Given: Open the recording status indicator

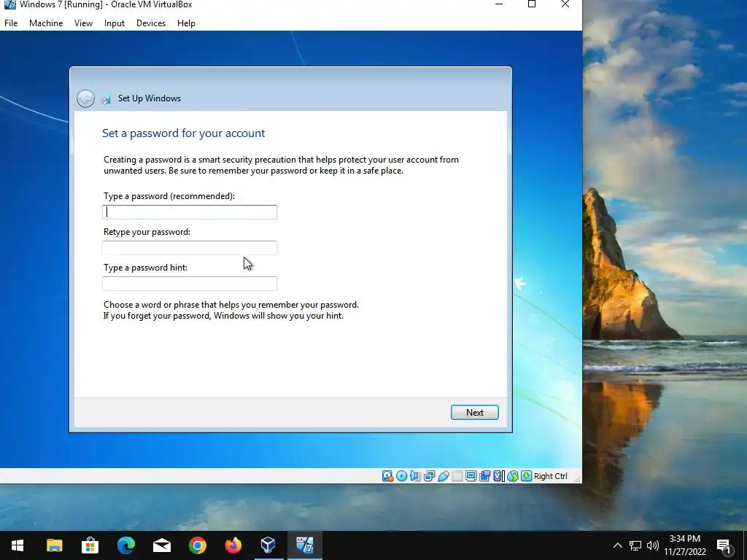Looking at the screenshot, I should [x=484, y=475].
